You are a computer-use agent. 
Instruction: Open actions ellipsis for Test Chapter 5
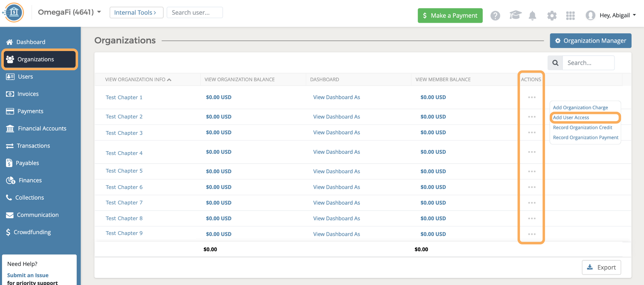(532, 171)
